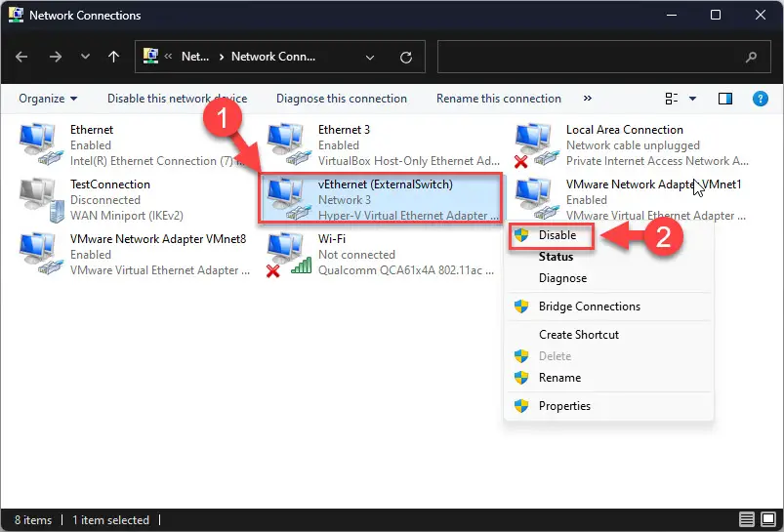Click the shield icon beside Rename
The height and width of the screenshot is (532, 784).
521,378
